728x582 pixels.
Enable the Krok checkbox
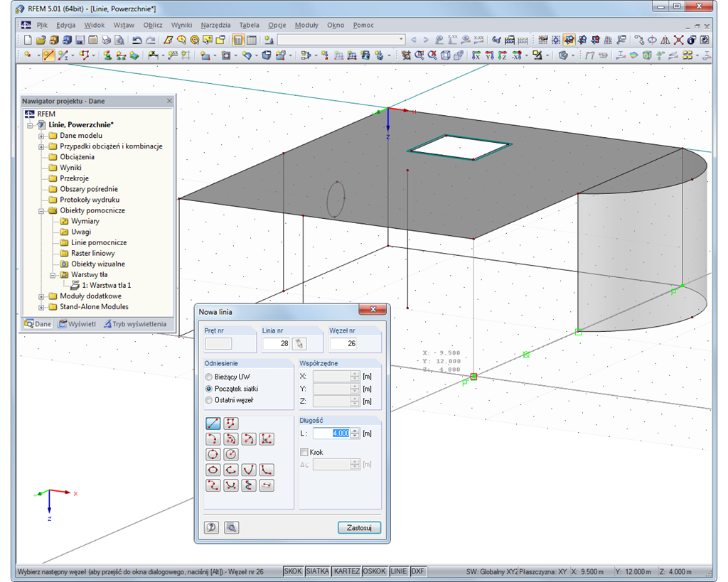coord(304,452)
